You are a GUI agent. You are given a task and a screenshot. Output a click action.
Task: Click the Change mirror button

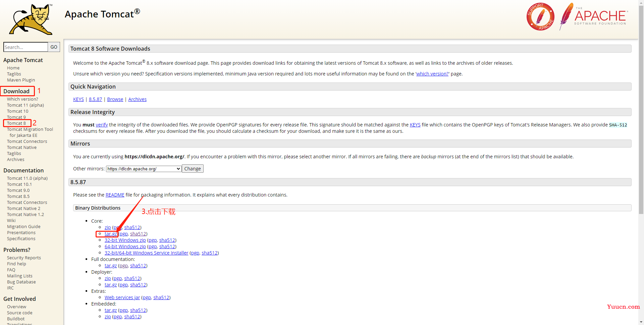(193, 169)
